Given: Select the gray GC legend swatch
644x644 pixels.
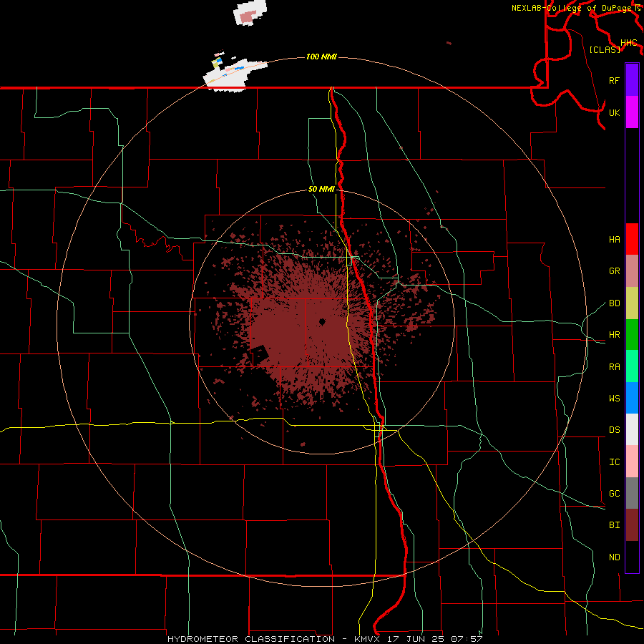Looking at the screenshot, I should [x=632, y=493].
